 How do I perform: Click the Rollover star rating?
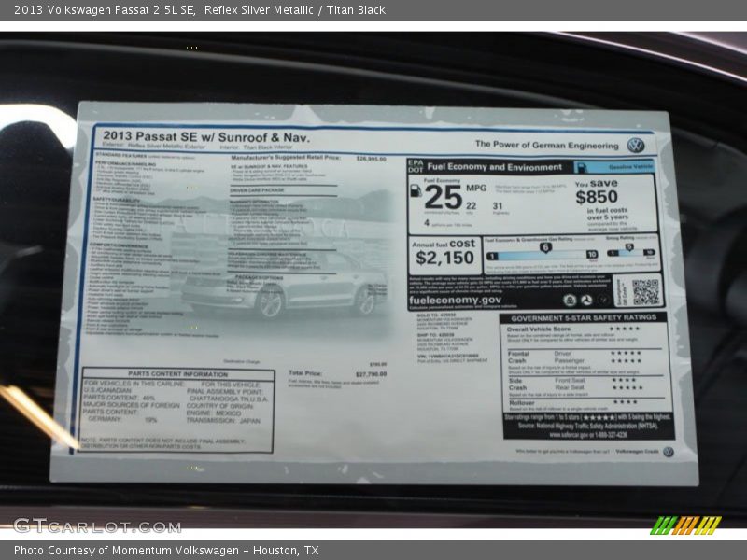pos(625,402)
